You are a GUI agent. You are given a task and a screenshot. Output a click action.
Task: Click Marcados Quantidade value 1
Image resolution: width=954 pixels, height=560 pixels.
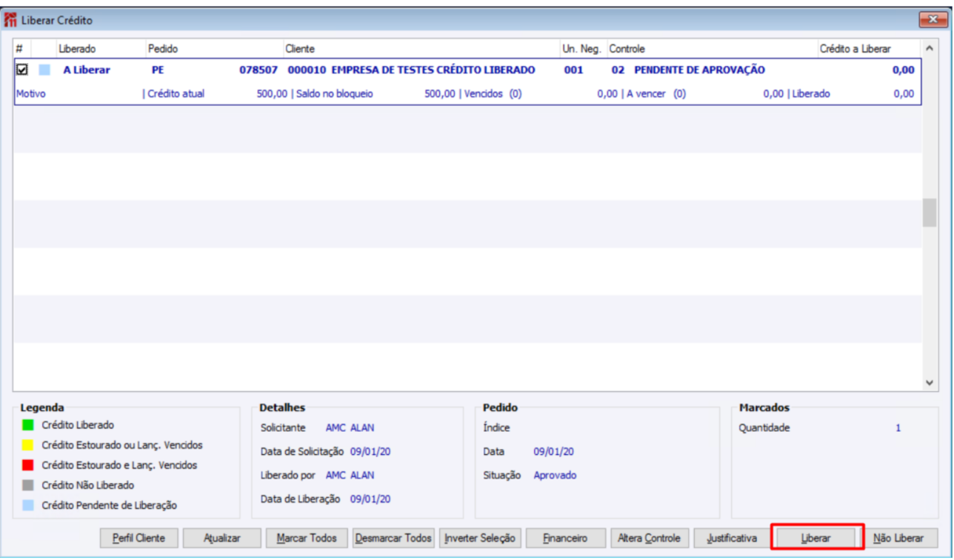pyautogui.click(x=898, y=427)
